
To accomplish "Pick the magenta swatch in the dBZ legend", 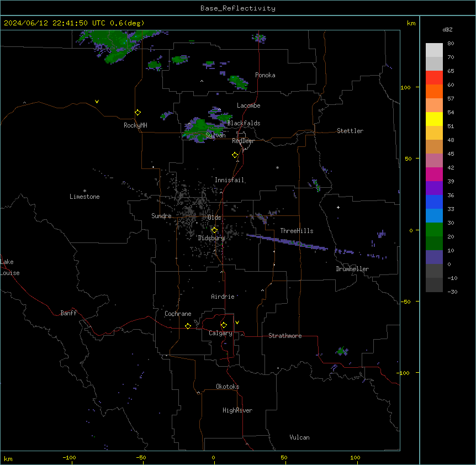I will coord(434,174).
